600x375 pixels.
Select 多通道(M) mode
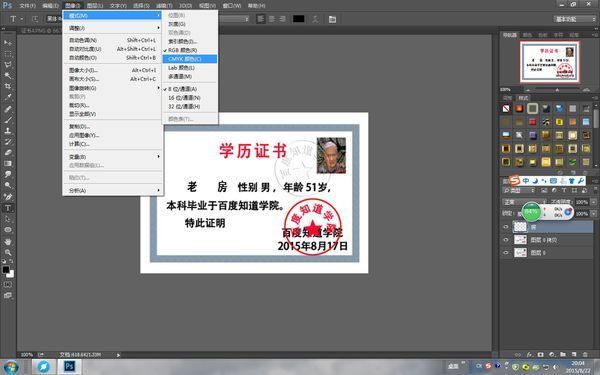190,77
